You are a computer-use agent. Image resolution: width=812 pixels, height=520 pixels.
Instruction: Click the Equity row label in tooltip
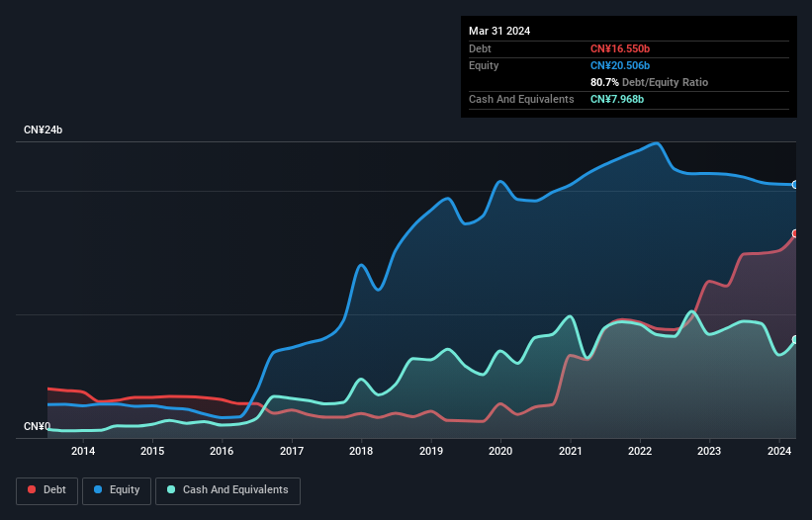tap(484, 65)
